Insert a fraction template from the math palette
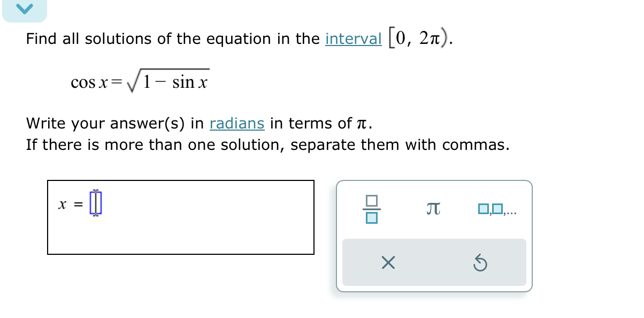The height and width of the screenshot is (318, 644). pos(371,208)
